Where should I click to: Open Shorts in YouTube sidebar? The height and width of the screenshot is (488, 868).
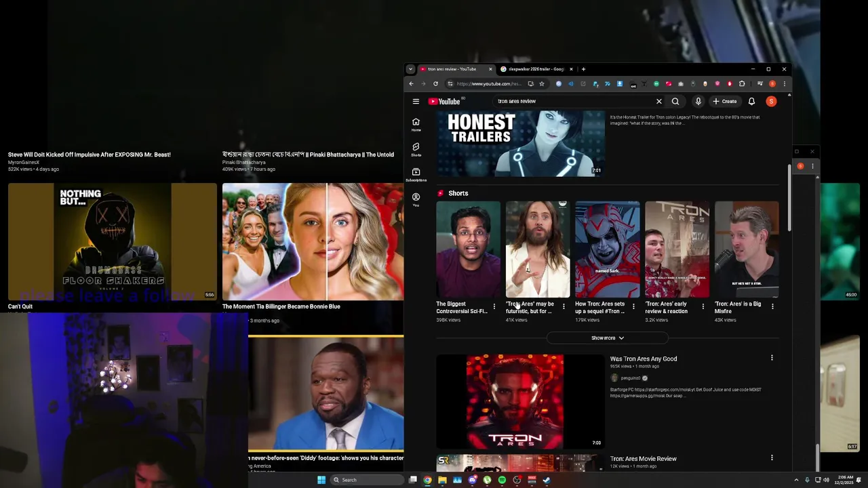(416, 149)
